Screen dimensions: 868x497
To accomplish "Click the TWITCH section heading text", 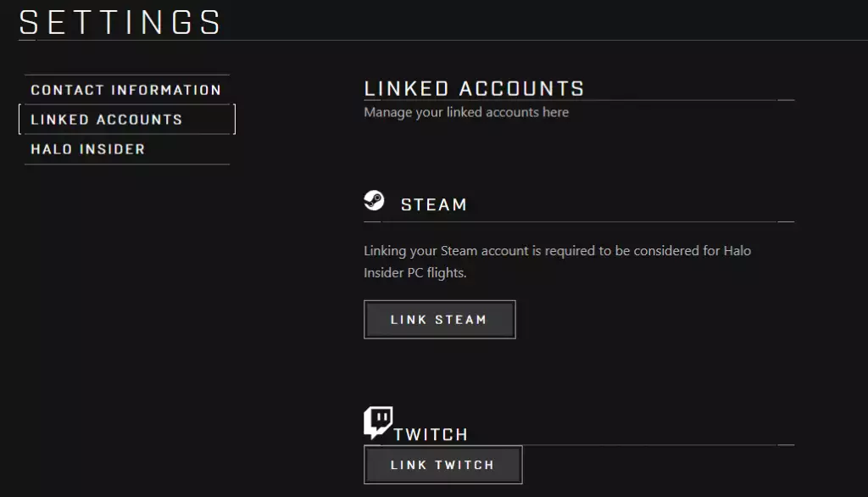I will [431, 434].
